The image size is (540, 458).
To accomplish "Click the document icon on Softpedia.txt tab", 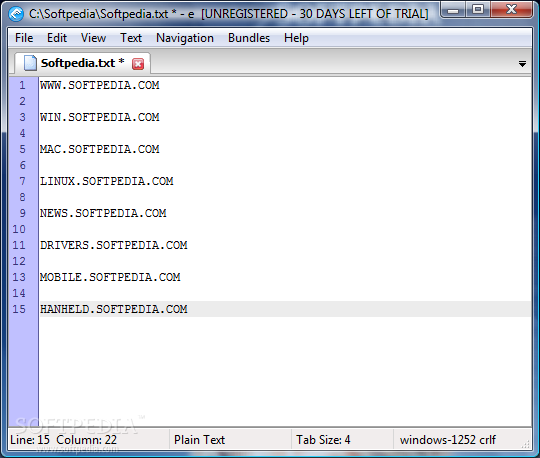I will pos(30,63).
